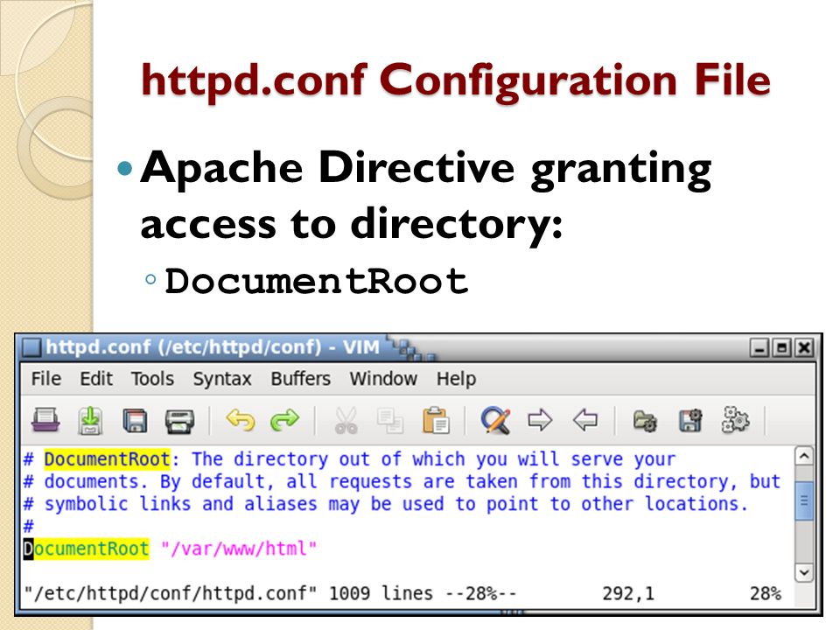The height and width of the screenshot is (630, 840).
Task: Open the Syntax menu
Action: (221, 379)
